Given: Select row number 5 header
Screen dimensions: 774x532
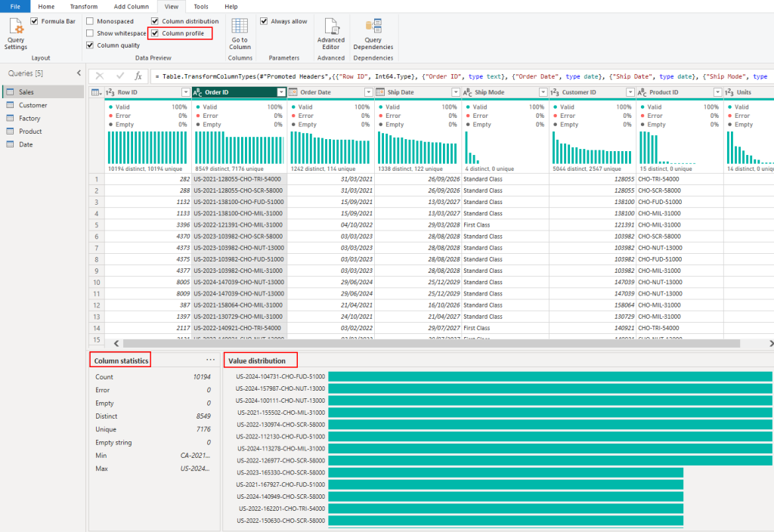Looking at the screenshot, I should point(96,225).
